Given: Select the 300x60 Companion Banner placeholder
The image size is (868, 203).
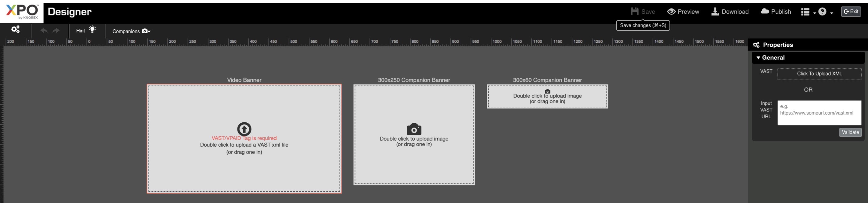Looking at the screenshot, I should click(547, 97).
